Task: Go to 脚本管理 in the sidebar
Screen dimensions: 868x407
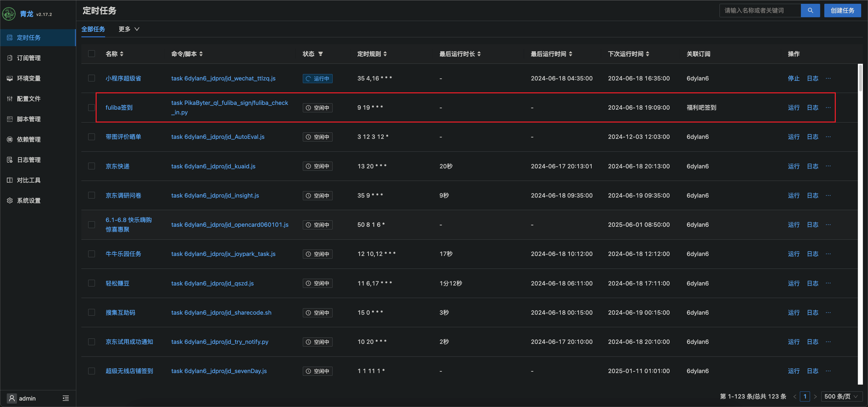Action: pyautogui.click(x=28, y=119)
